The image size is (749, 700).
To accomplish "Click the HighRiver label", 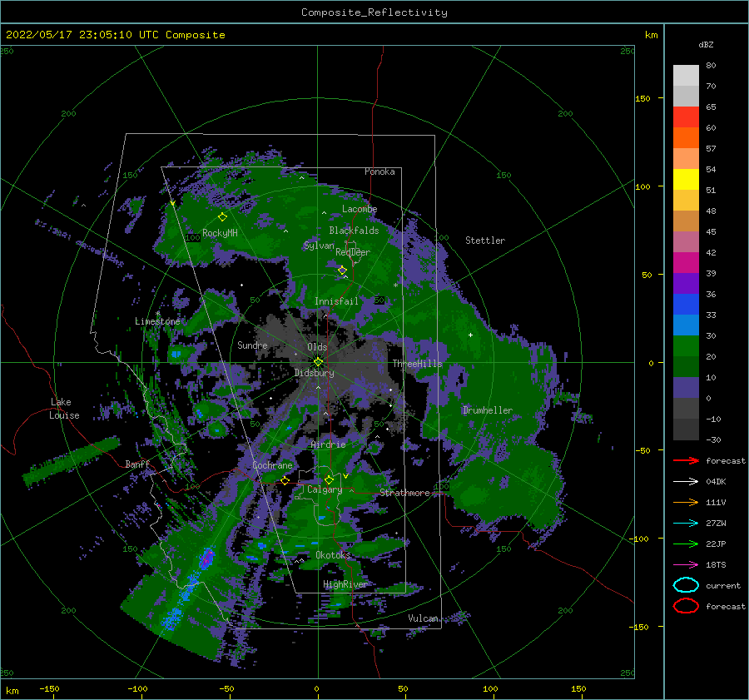I will (345, 584).
